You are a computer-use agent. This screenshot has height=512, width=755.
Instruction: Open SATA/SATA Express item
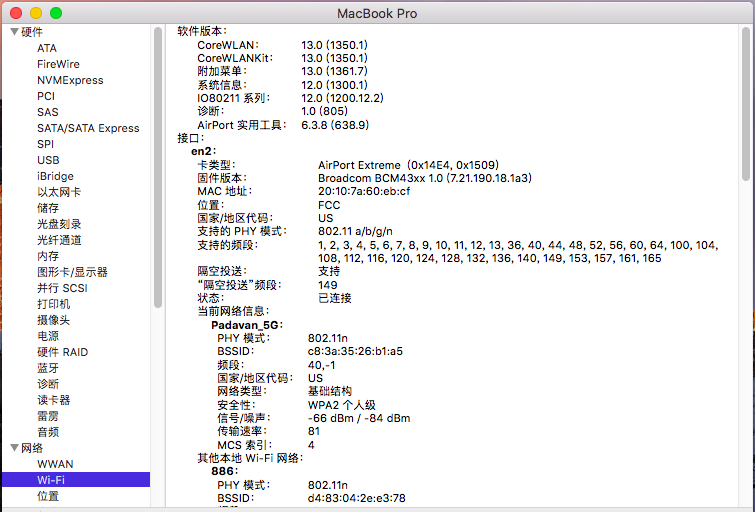pos(88,128)
